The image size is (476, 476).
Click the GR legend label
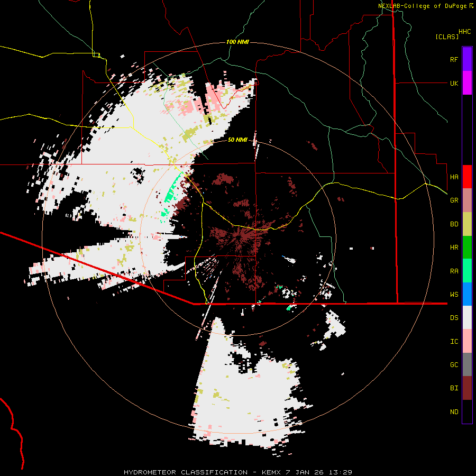pos(454,200)
